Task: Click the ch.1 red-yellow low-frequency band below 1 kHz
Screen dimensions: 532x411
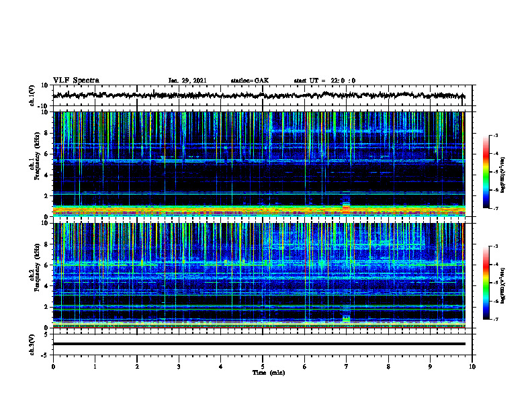Action: pyautogui.click(x=259, y=211)
